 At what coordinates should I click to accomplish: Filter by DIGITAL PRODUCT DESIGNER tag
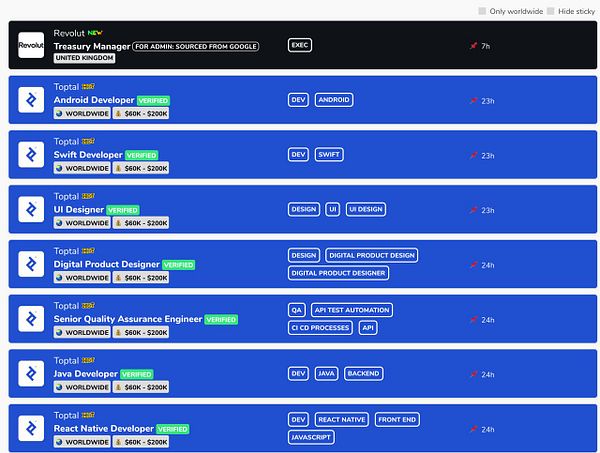click(x=338, y=273)
